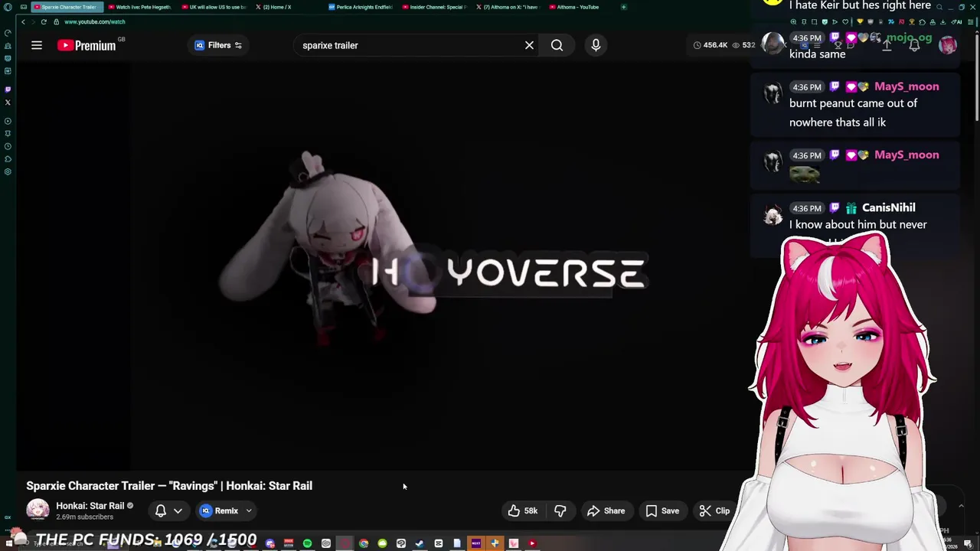980x551 pixels.
Task: Expand notification options arrow beside bell
Action: tap(178, 510)
